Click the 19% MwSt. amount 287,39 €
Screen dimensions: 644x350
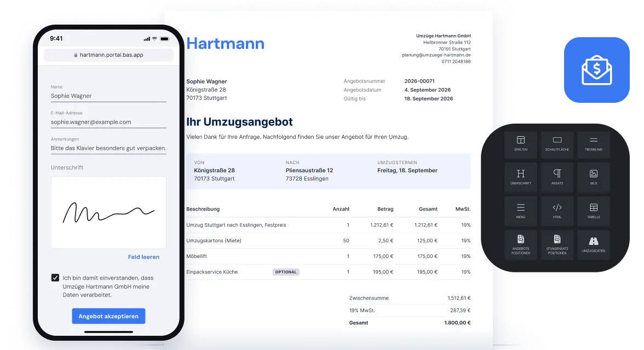tap(461, 311)
